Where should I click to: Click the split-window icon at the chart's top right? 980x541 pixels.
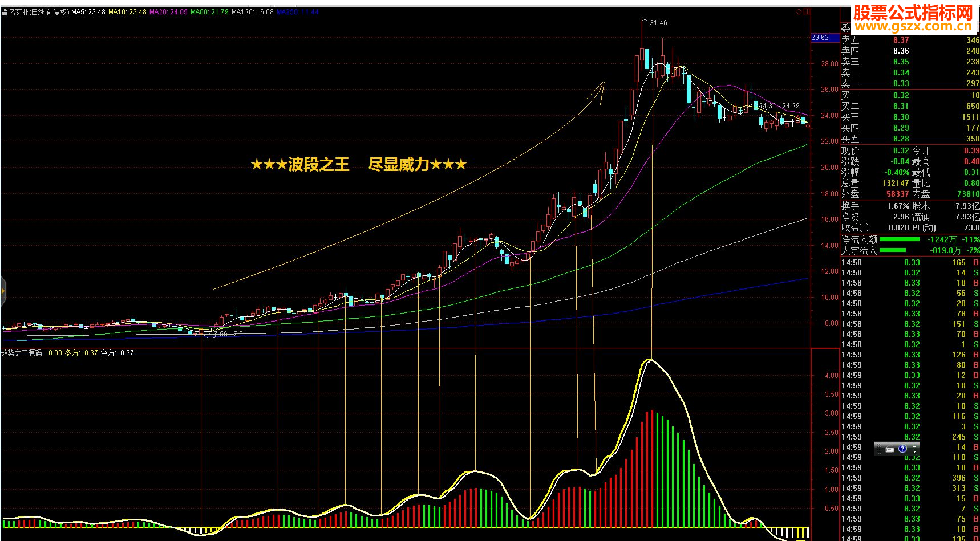(807, 11)
